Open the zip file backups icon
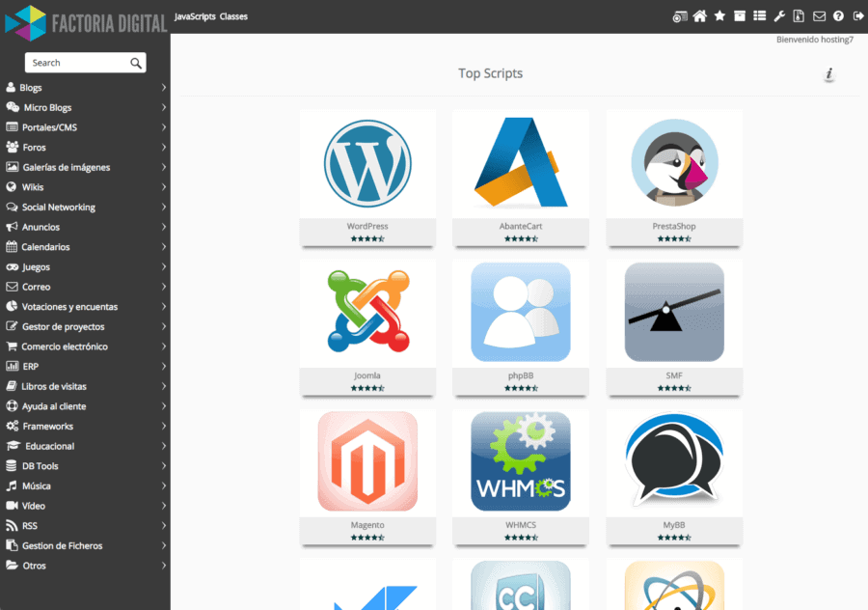The width and height of the screenshot is (868, 610). pyautogui.click(x=799, y=16)
